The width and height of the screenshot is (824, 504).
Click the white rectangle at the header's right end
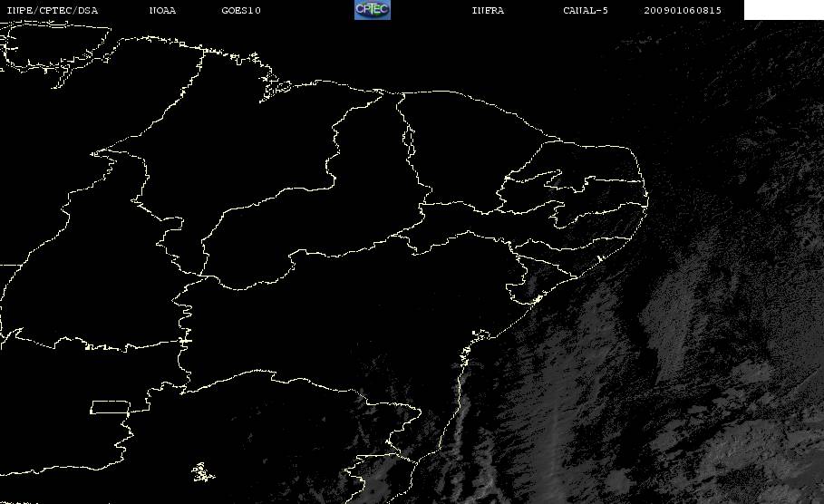[x=784, y=9]
